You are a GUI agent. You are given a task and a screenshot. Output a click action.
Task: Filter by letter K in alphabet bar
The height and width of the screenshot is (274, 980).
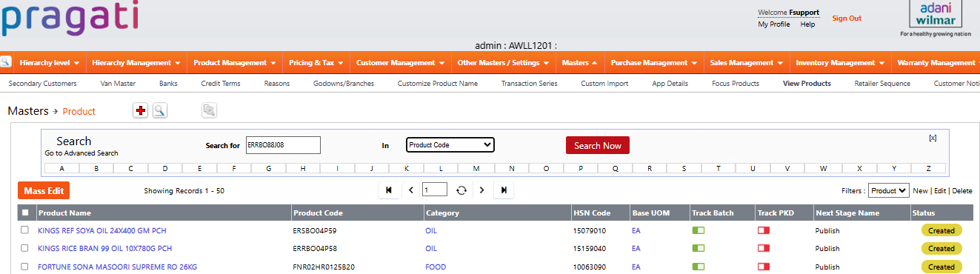click(407, 168)
